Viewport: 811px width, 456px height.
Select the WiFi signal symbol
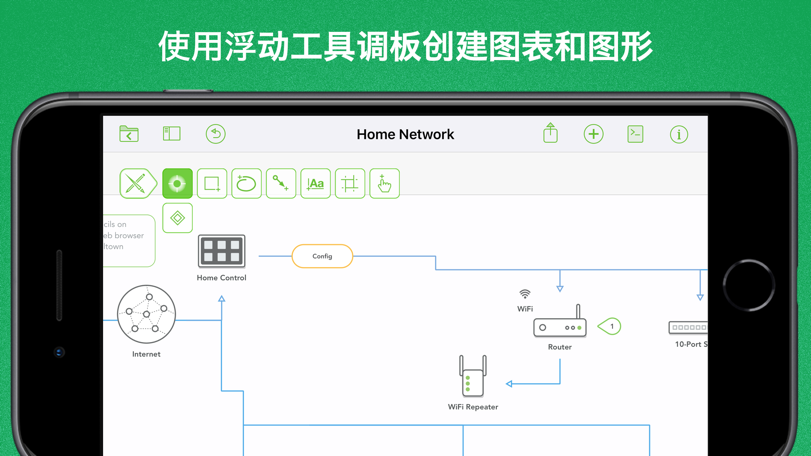tap(524, 294)
